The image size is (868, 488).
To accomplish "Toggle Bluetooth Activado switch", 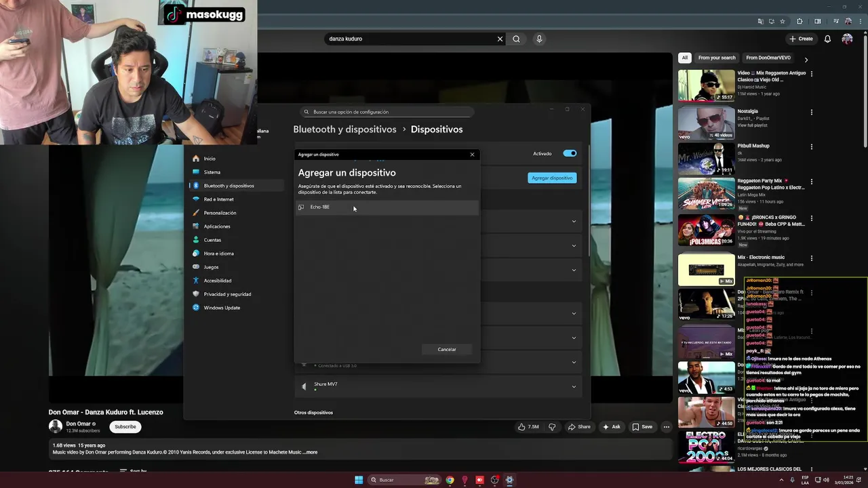I will click(x=570, y=153).
